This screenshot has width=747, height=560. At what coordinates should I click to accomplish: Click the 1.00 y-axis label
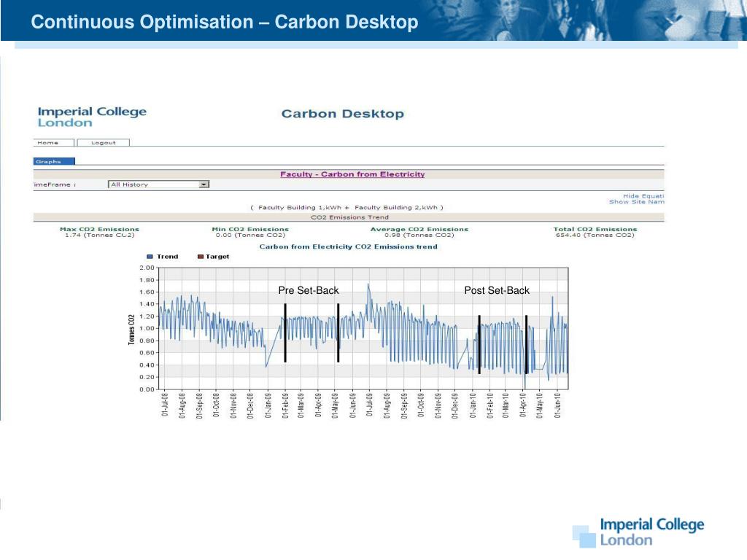pos(147,329)
